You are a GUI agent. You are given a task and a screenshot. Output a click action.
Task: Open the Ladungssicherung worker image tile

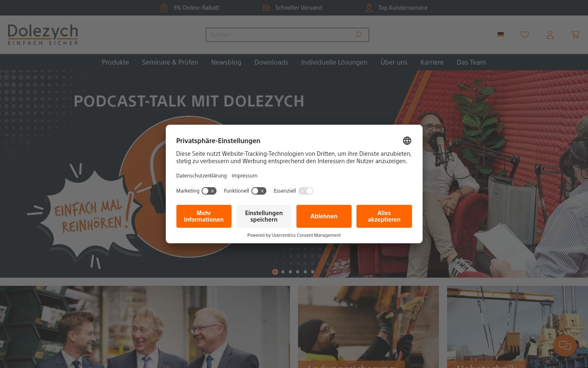[368, 327]
